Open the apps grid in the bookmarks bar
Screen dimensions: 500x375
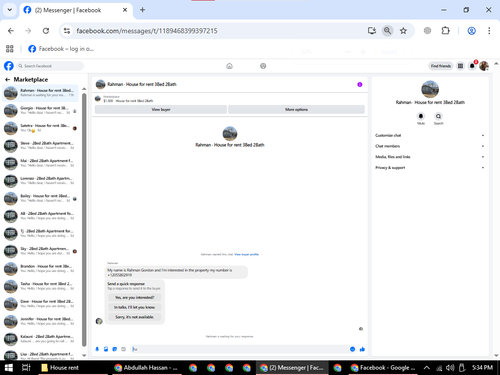coord(10,49)
